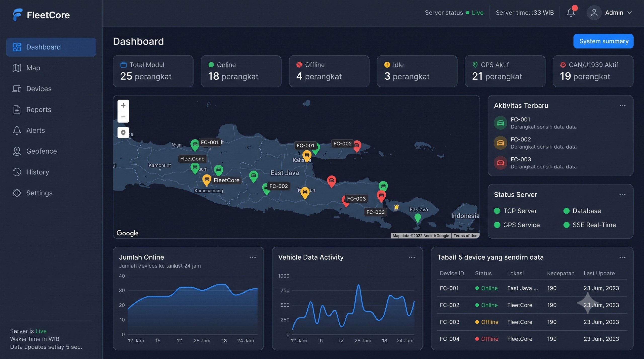Open the Tabait 5 device table options menu
The height and width of the screenshot is (359, 644).
coord(622,257)
